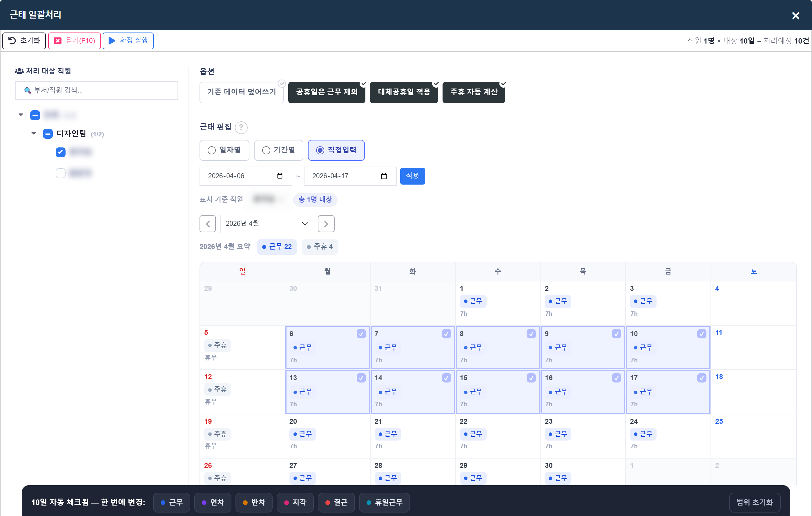Click the 총 1명 대상 badge
This screenshot has height=516, width=812.
point(315,199)
